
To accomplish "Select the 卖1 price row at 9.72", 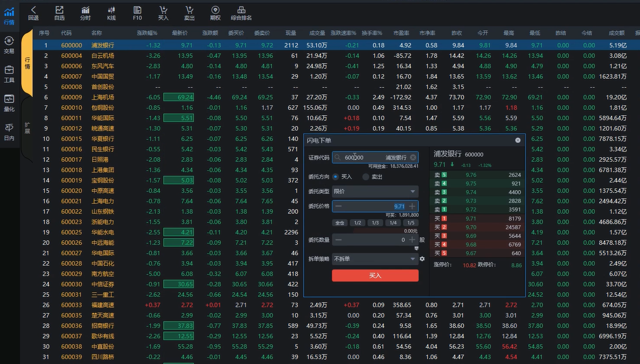I will click(x=477, y=210).
